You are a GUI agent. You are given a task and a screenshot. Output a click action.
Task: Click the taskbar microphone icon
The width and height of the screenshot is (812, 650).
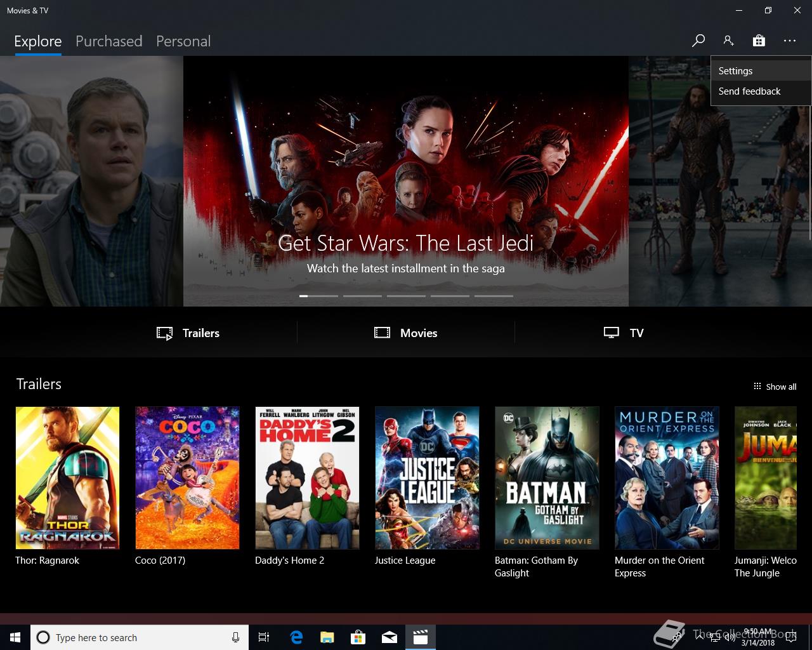click(235, 637)
